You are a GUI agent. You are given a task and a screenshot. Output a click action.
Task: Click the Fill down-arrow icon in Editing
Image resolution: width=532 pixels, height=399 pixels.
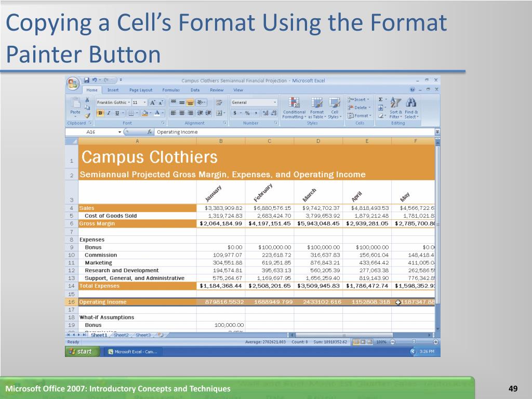pyautogui.click(x=381, y=108)
